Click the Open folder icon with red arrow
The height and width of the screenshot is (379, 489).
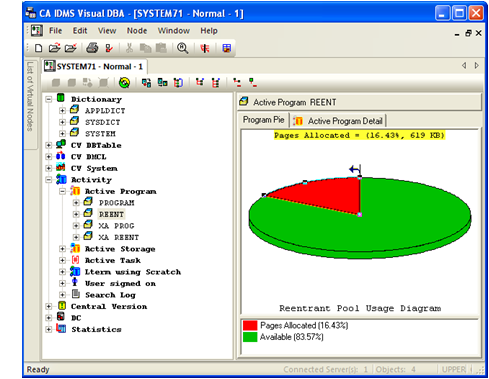(x=54, y=48)
